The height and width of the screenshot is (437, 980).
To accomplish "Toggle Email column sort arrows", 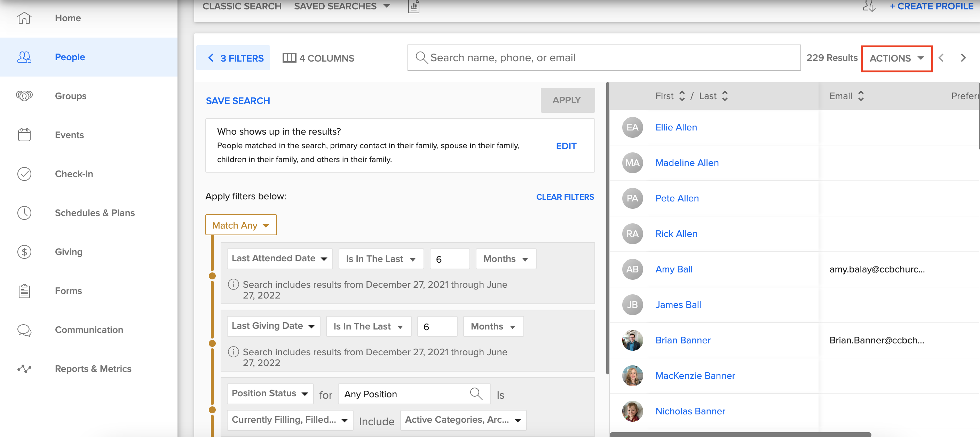I will (x=861, y=96).
